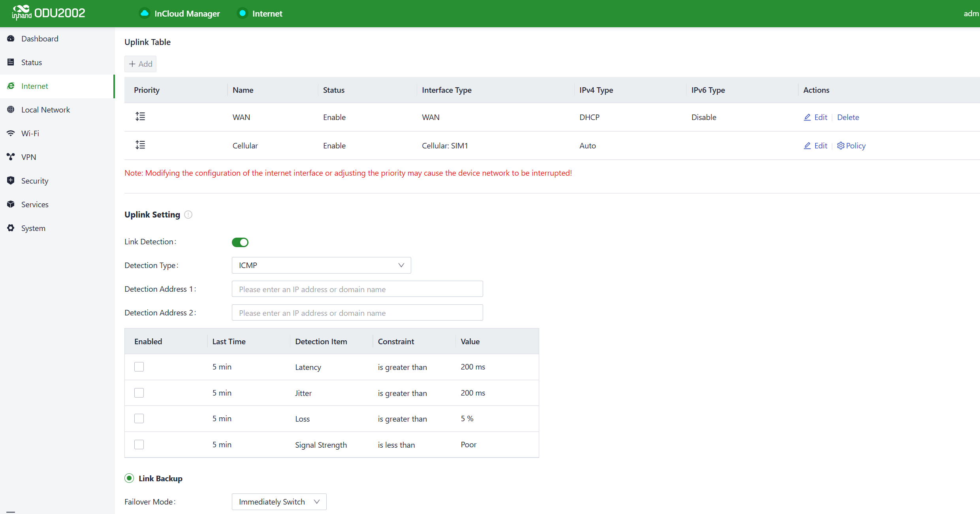Click the Wi-Fi signal icon in sidebar
This screenshot has height=514, width=980.
coord(11,133)
